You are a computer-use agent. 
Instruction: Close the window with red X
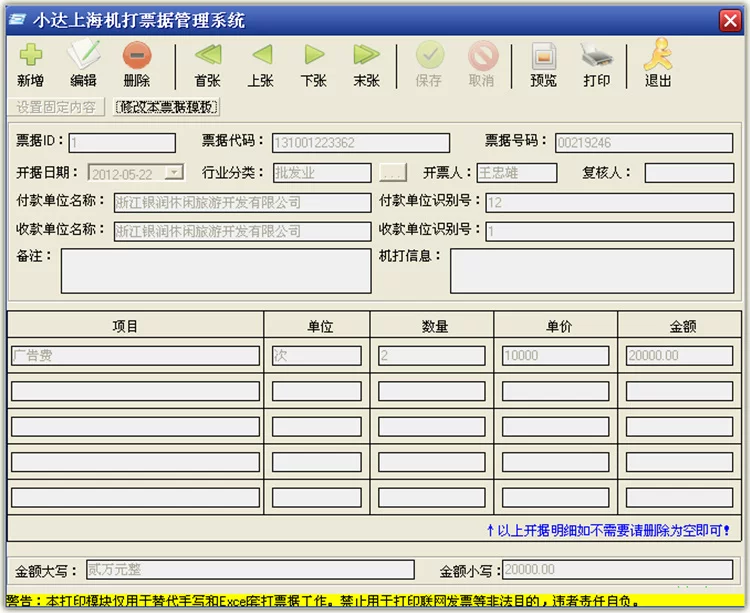[730, 21]
